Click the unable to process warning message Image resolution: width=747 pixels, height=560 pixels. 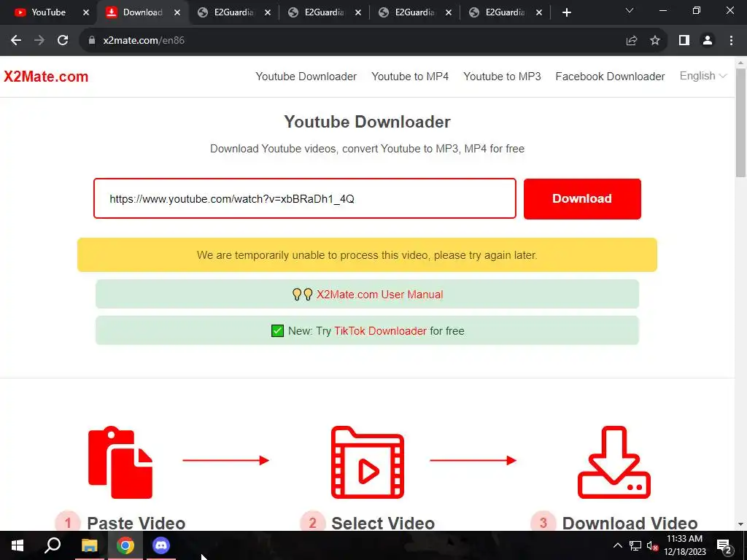pyautogui.click(x=368, y=255)
